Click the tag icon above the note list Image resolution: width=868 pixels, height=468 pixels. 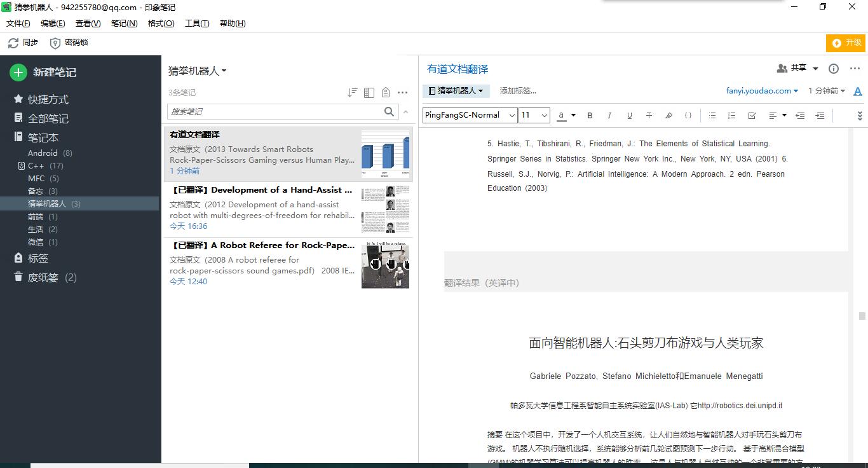386,92
